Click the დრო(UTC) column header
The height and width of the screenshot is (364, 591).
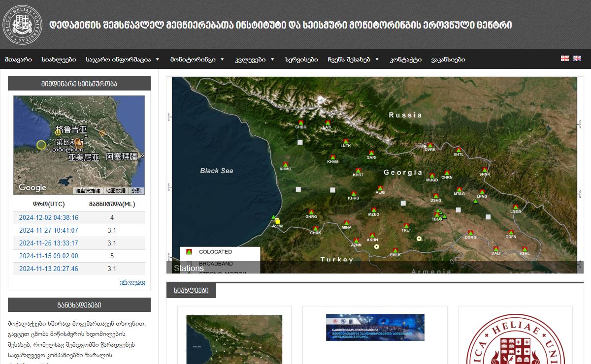(49, 204)
